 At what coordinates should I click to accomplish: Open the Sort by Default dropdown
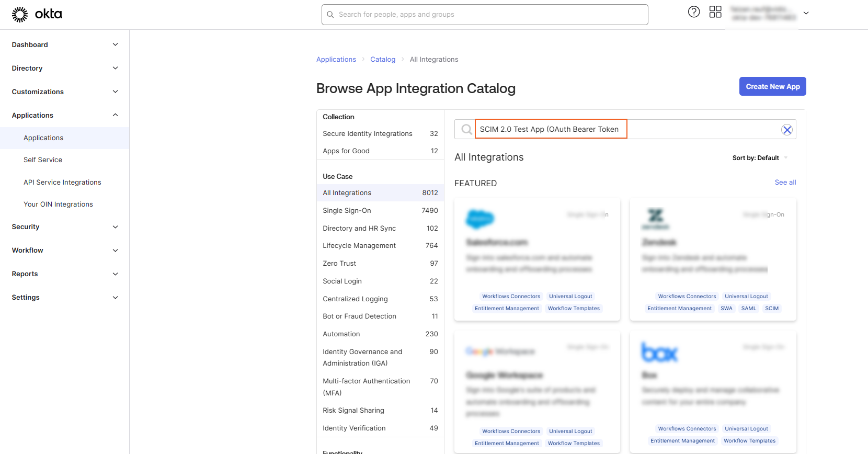(759, 158)
